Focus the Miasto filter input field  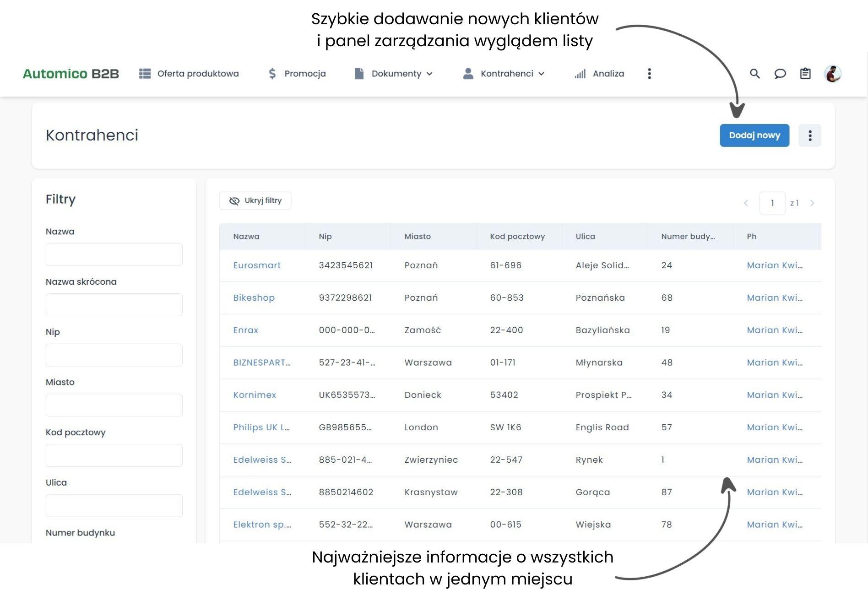click(x=114, y=405)
